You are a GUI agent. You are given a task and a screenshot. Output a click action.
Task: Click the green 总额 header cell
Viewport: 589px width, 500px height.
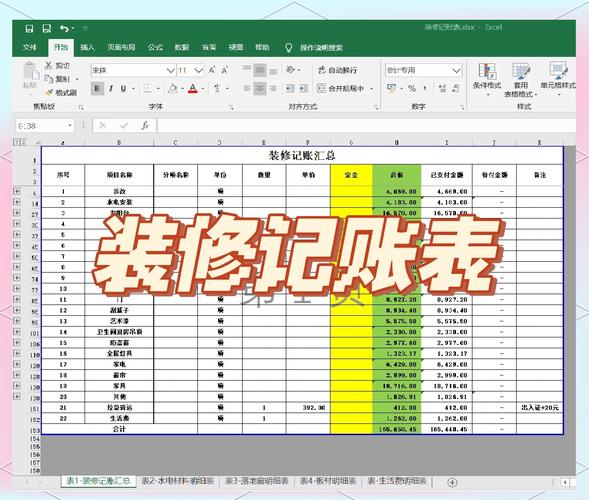397,175
